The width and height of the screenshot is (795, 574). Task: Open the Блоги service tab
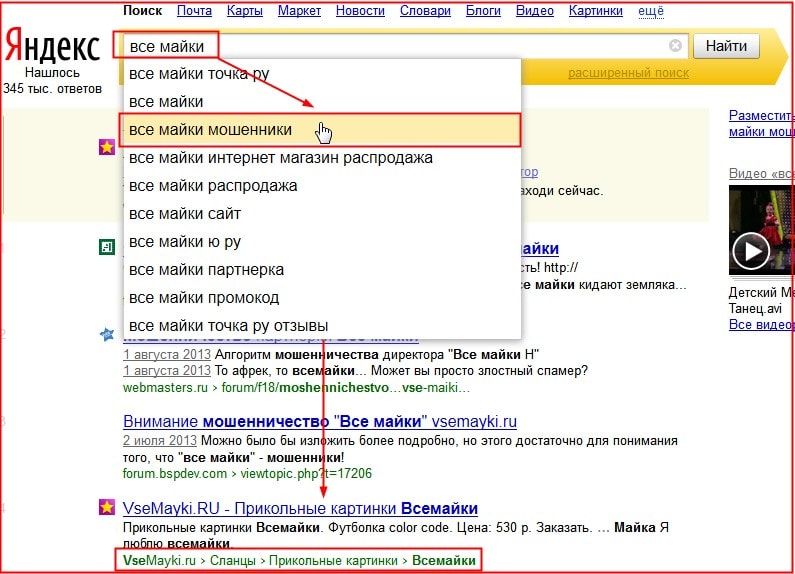(483, 11)
